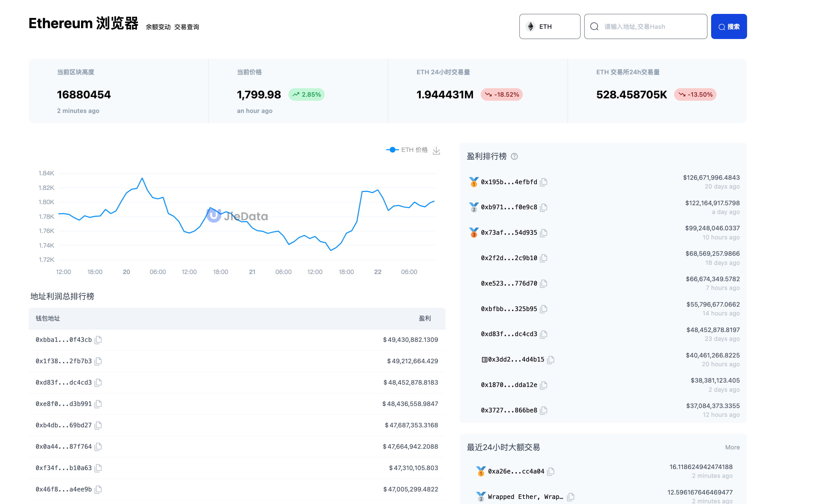Click the search magnifier icon in input
Screen dimensions: 819x504
point(594,26)
